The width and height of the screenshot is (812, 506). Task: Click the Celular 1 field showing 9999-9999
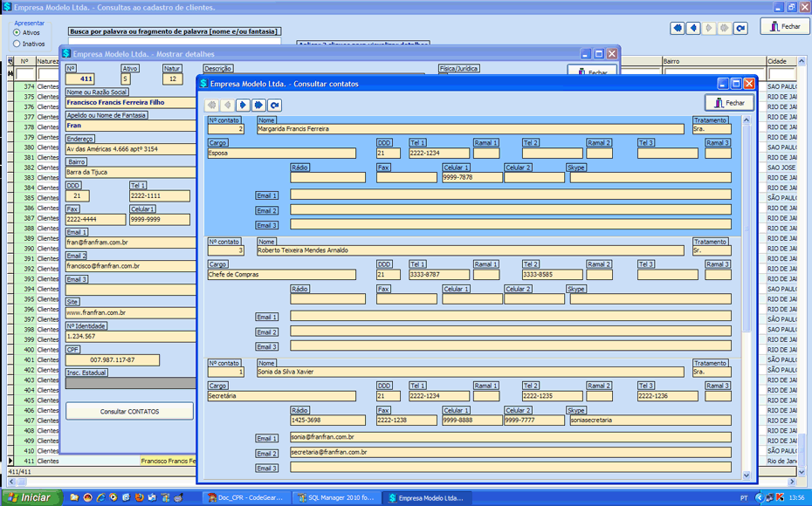pos(160,219)
